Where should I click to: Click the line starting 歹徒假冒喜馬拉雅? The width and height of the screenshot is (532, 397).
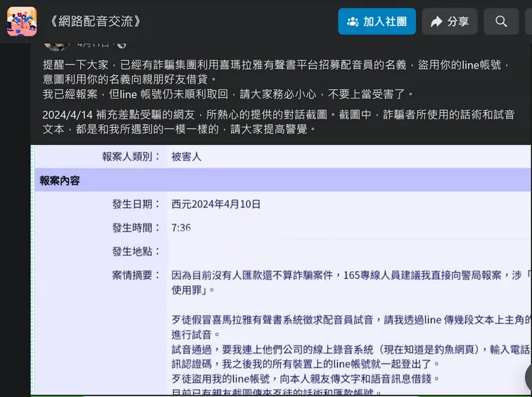[x=351, y=320]
